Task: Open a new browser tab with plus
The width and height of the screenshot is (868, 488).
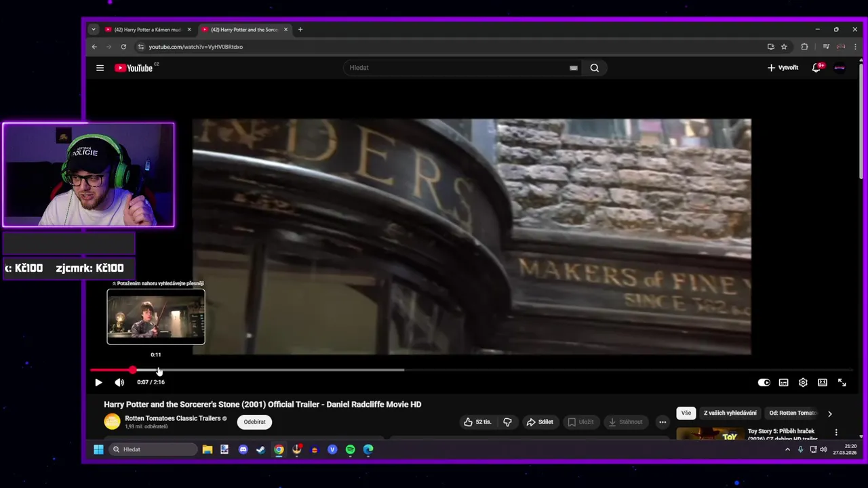Action: click(x=300, y=30)
